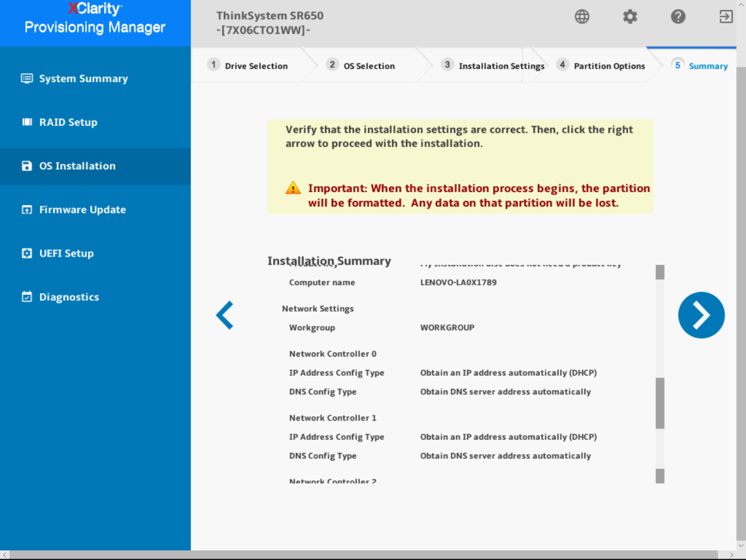
Task: Go to the Installation Settings step
Action: click(x=493, y=66)
